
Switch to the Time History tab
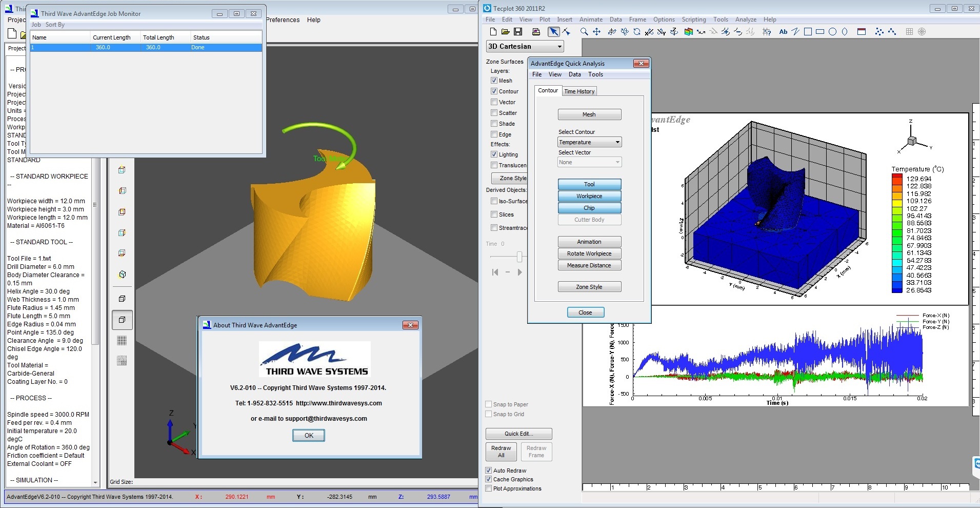click(x=579, y=91)
